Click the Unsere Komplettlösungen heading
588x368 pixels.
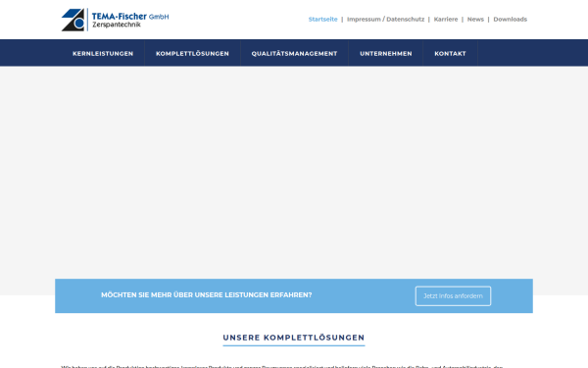coord(294,338)
